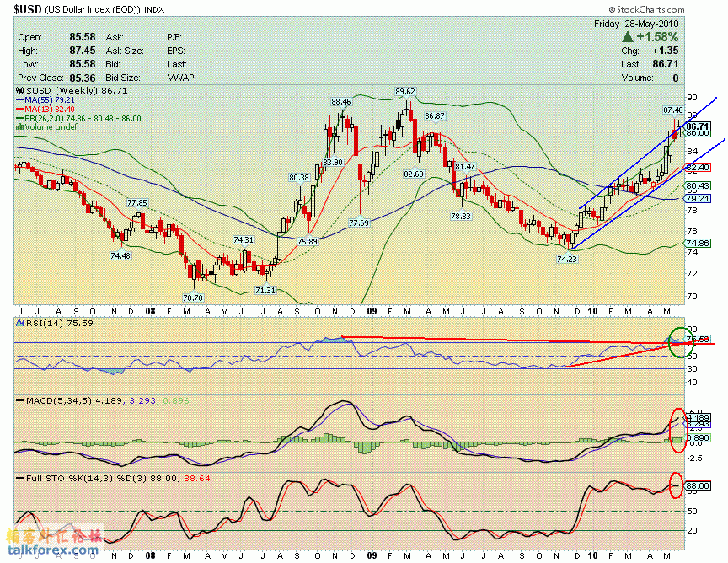
Task: Click the 74.23 low price label
Action: tap(567, 260)
